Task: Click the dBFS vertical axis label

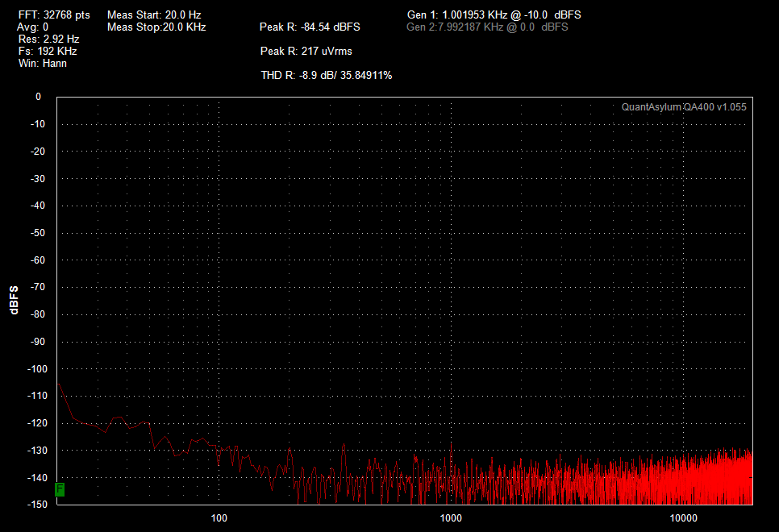Action: [x=14, y=300]
